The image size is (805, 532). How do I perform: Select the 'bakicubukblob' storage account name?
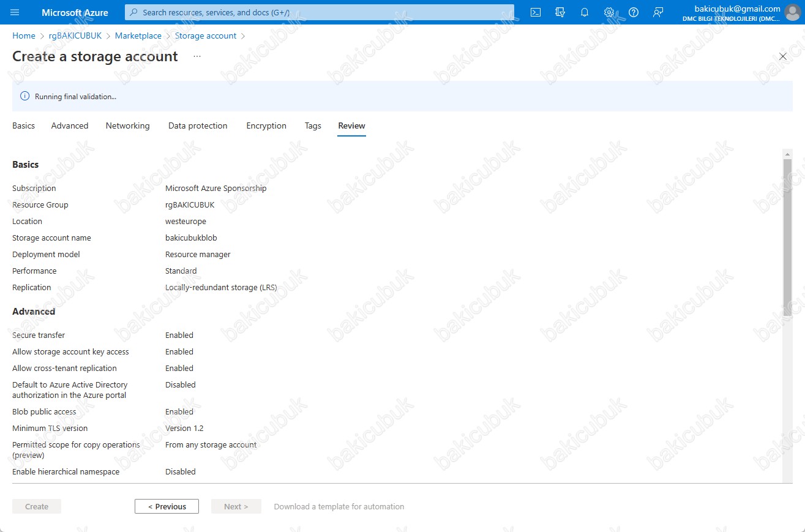[x=191, y=238]
